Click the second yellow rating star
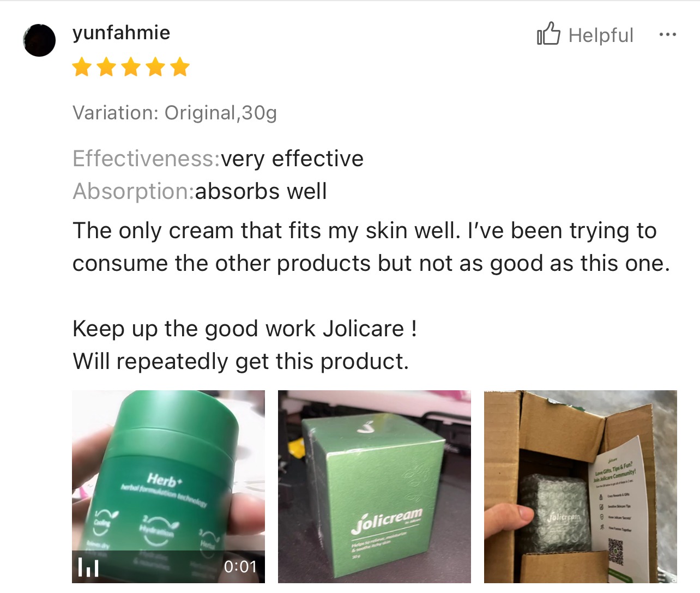Viewport: 700px width, 593px height. (106, 68)
